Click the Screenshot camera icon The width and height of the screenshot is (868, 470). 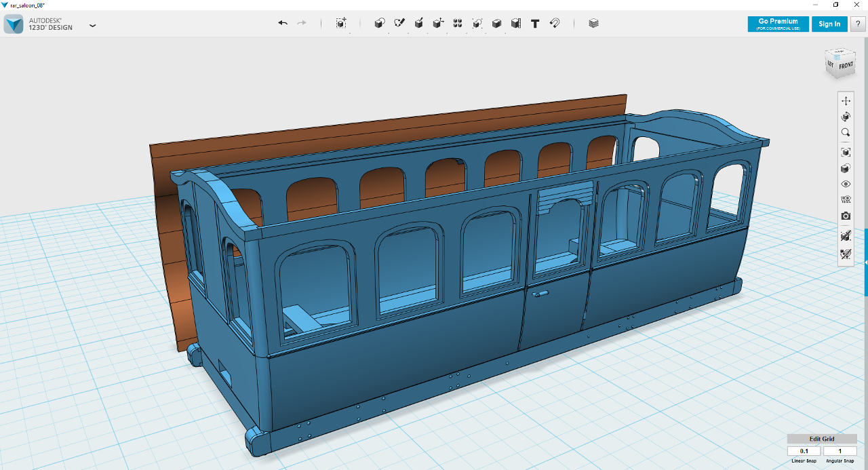[846, 216]
